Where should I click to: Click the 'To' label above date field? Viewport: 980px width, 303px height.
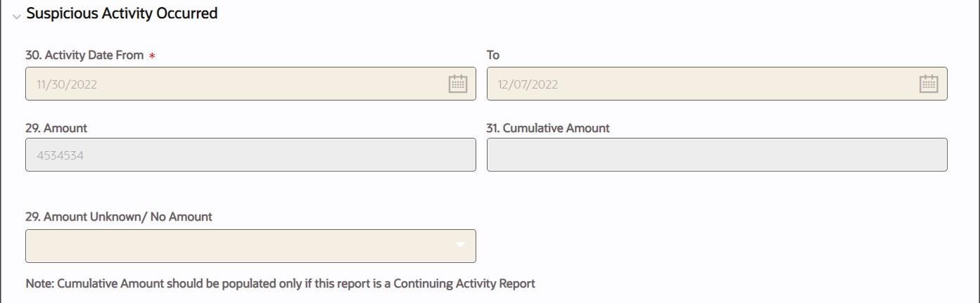(493, 55)
